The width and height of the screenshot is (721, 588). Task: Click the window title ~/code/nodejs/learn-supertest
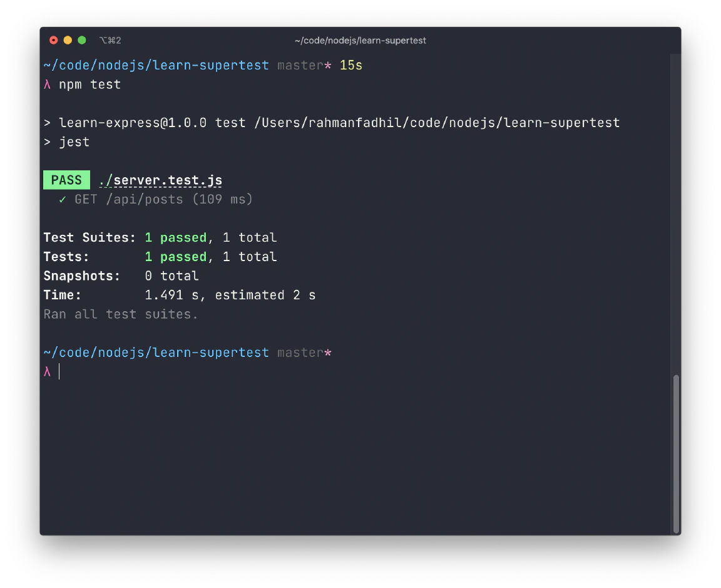click(360, 41)
